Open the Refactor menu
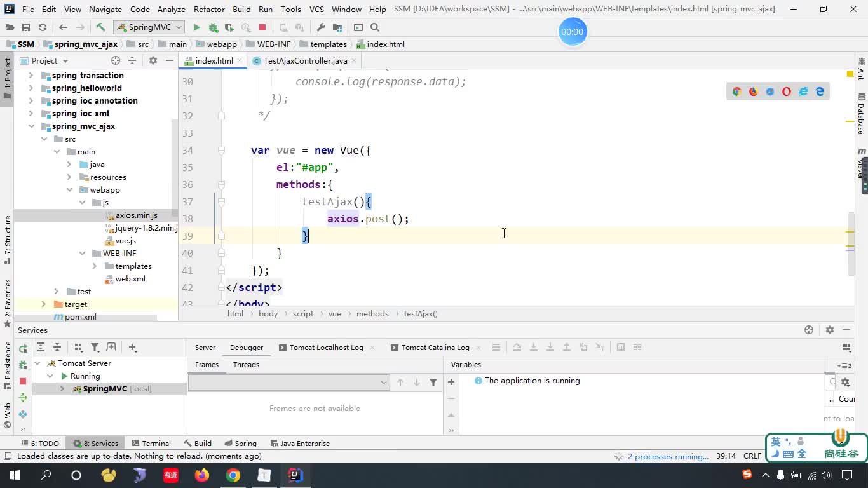Viewport: 868px width, 488px height. click(209, 9)
